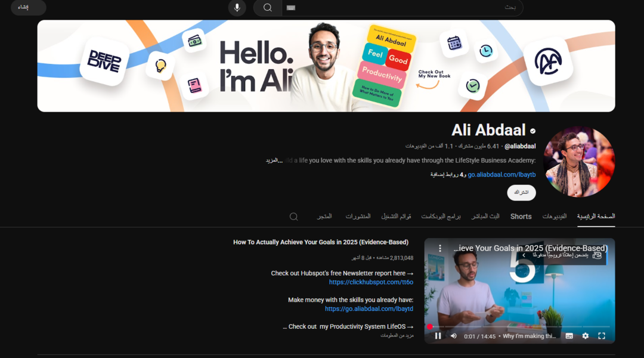Open the channel search icon beside tabs

pos(293,217)
